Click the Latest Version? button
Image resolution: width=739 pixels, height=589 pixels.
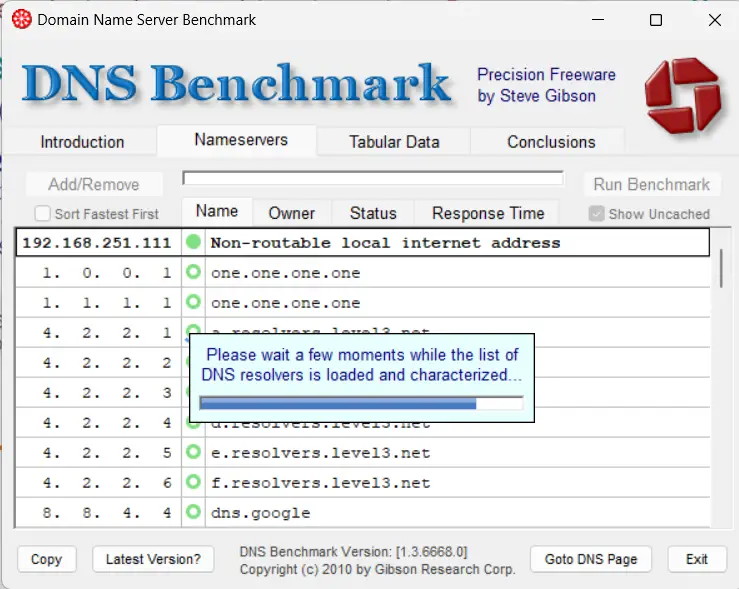click(153, 559)
